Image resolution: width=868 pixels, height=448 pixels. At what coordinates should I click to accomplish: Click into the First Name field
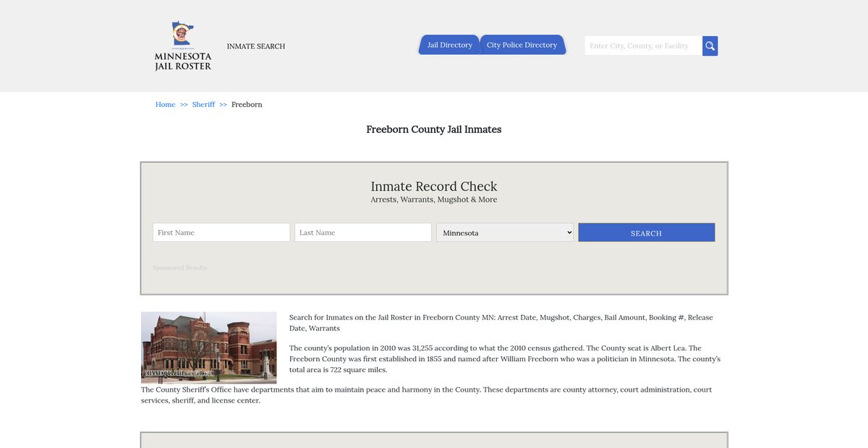click(x=221, y=233)
